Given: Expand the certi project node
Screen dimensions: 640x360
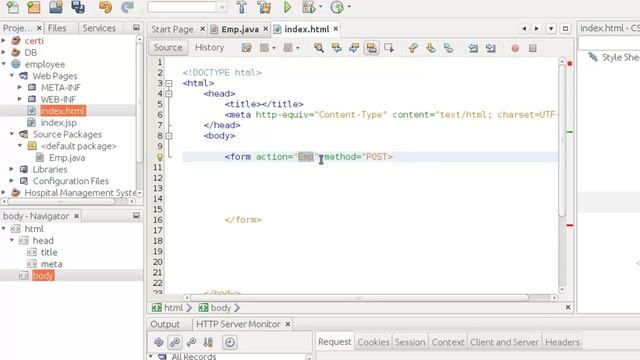Looking at the screenshot, I should coord(4,40).
